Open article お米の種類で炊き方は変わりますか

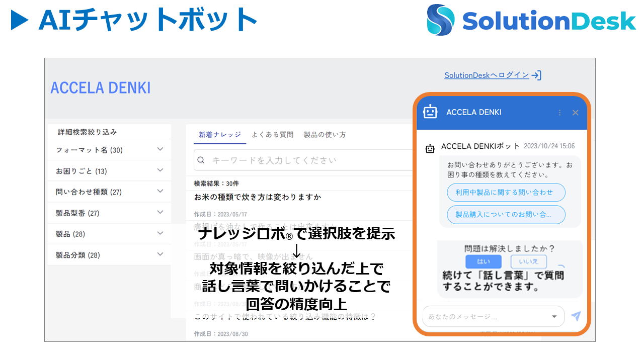(258, 197)
